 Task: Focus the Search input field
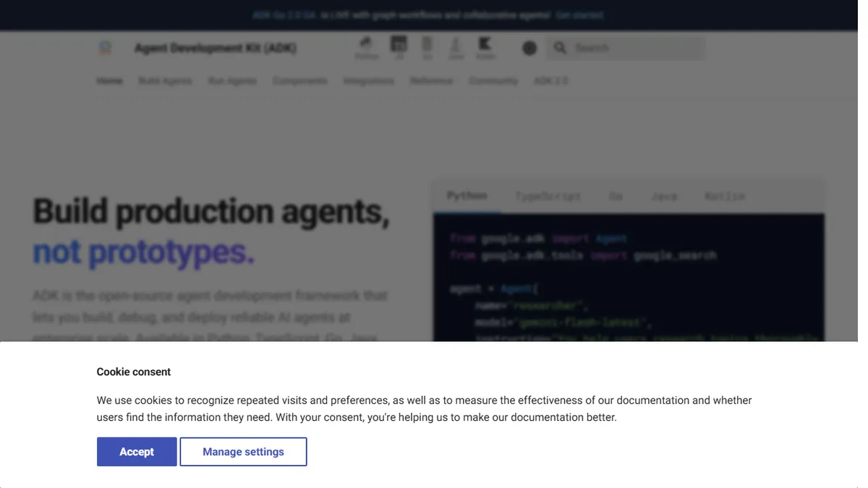(626, 48)
